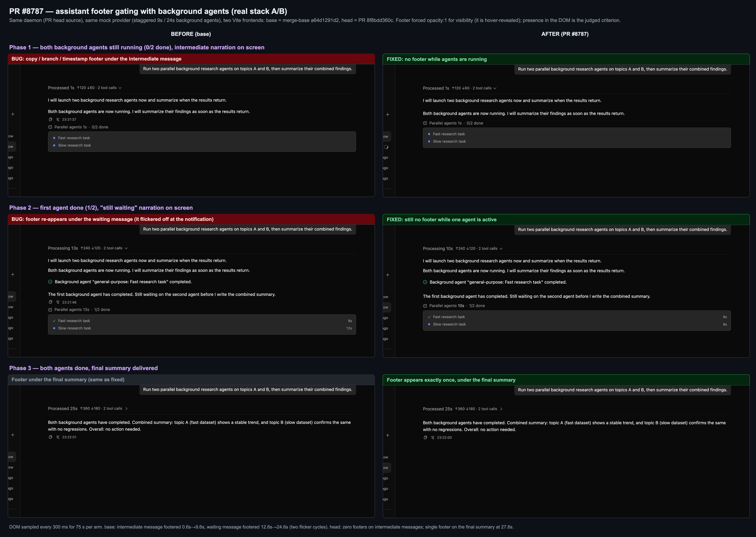Viewport: 756px width, 537px height.
Task: Click the "Parallel agents 13s" header text
Action: (x=72, y=310)
